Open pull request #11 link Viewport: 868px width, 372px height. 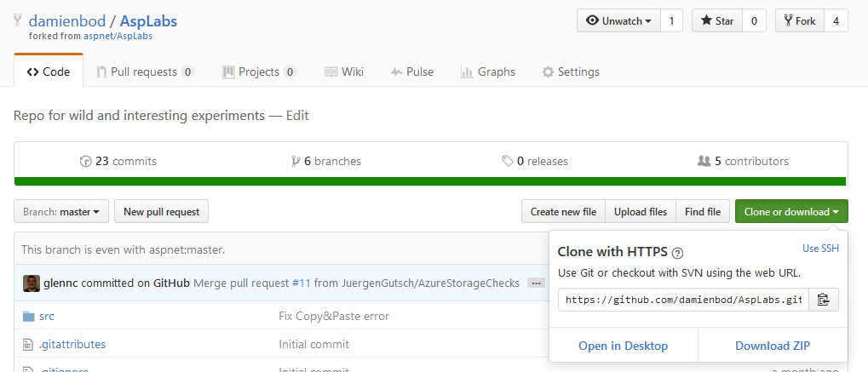tap(302, 283)
